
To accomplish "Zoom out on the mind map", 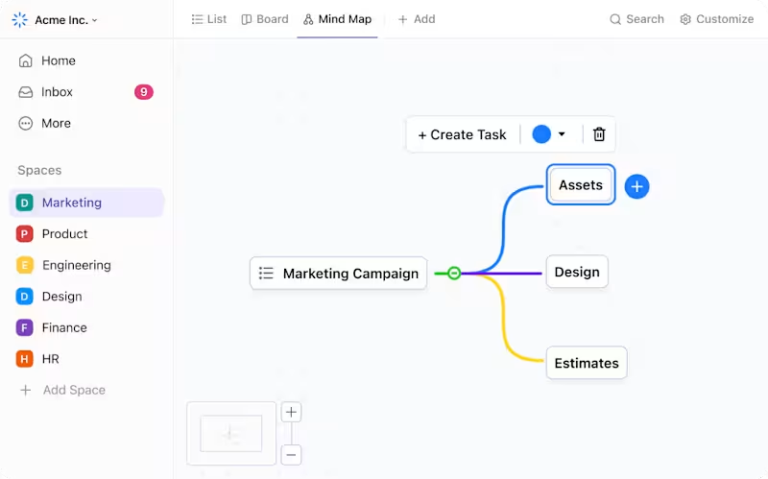I will pos(291,455).
